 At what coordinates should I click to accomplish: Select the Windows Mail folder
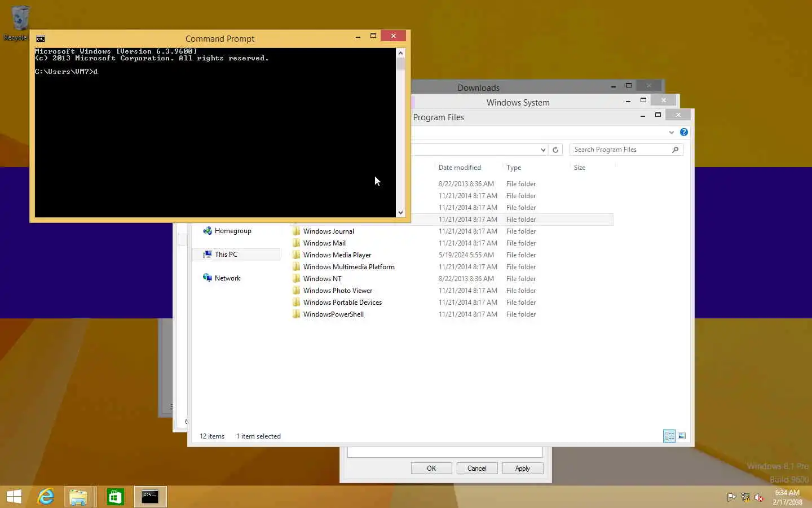coord(324,243)
